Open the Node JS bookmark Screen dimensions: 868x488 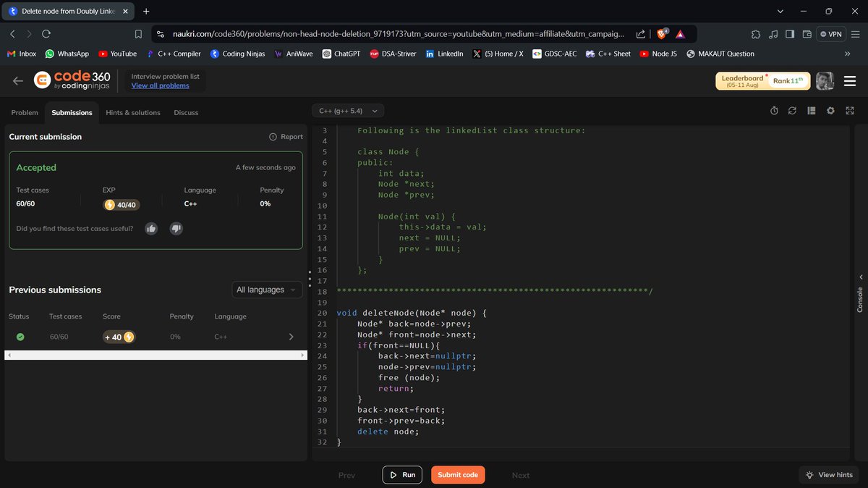pyautogui.click(x=658, y=54)
